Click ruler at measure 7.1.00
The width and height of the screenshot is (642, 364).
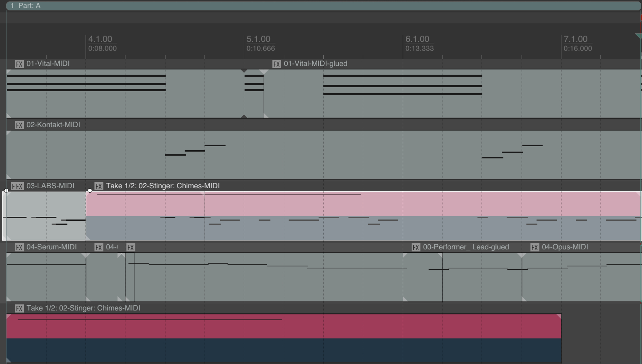pyautogui.click(x=575, y=39)
